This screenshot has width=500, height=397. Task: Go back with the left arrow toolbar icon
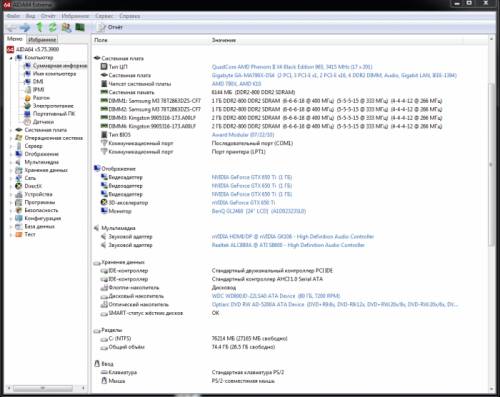coord(11,28)
